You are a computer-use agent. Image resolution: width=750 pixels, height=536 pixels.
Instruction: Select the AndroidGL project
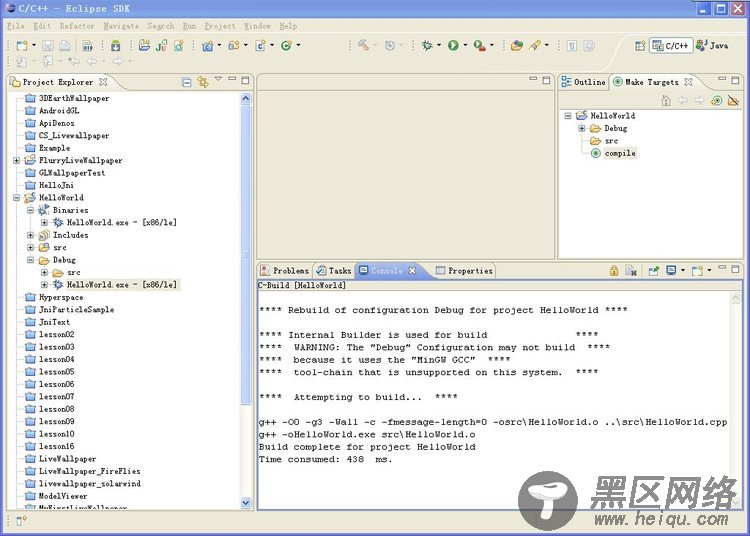tap(59, 111)
